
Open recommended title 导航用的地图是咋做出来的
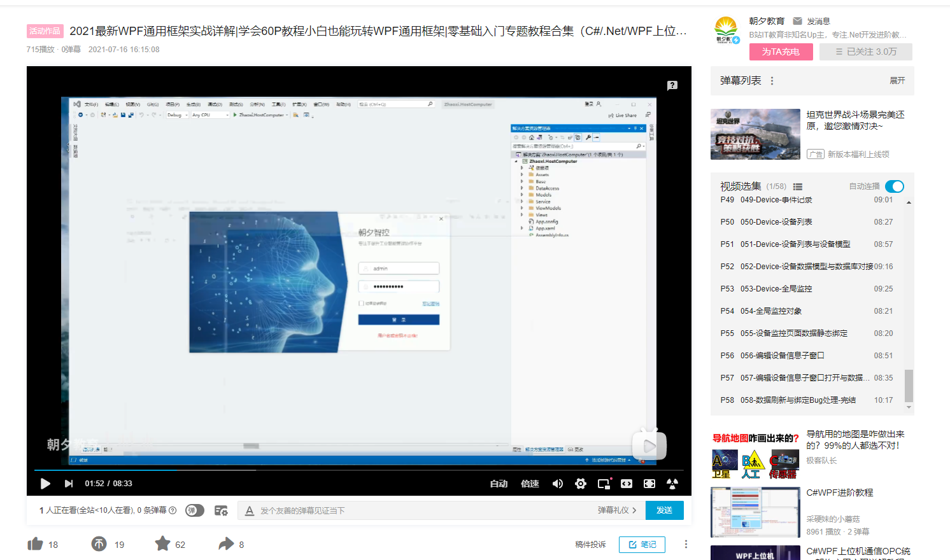click(x=855, y=440)
